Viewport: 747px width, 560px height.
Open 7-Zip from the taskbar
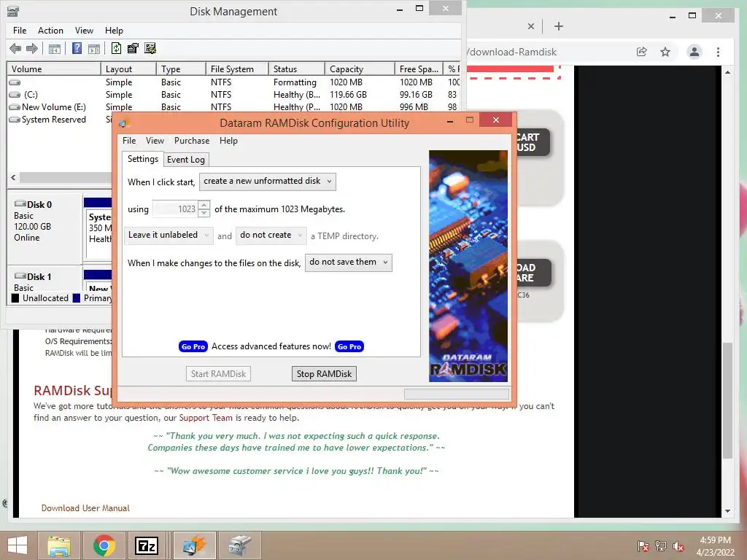pyautogui.click(x=146, y=545)
